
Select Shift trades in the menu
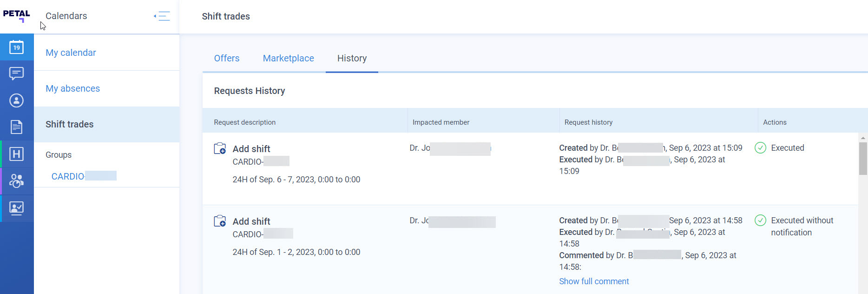(107, 124)
